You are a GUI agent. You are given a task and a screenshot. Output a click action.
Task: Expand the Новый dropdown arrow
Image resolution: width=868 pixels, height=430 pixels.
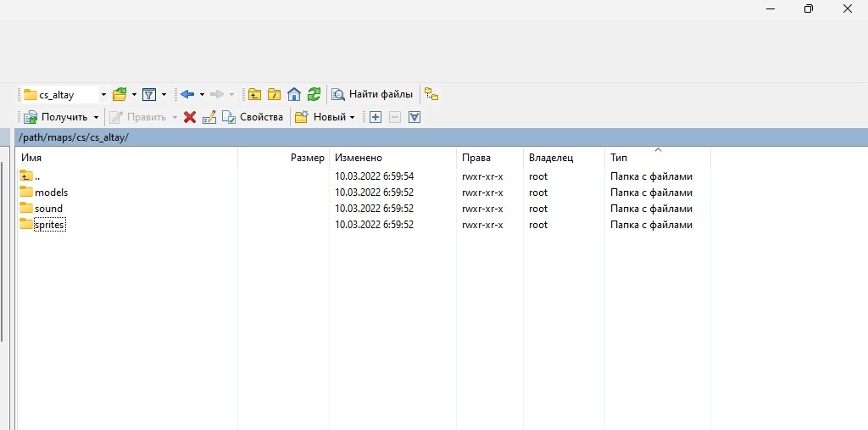352,117
